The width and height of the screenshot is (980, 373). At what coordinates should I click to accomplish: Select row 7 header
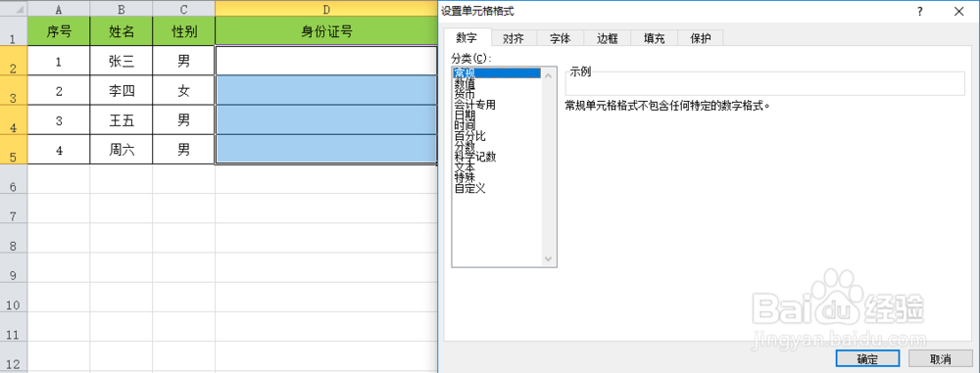[x=13, y=209]
